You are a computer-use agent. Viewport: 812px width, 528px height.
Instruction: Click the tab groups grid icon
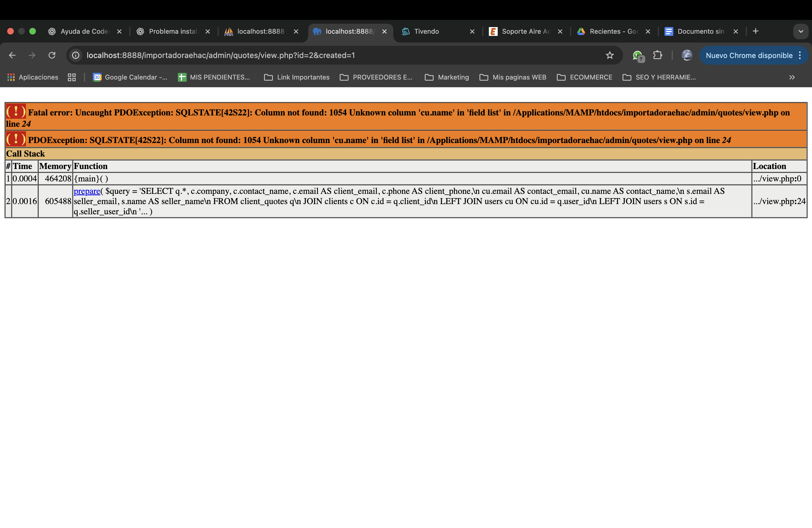72,77
